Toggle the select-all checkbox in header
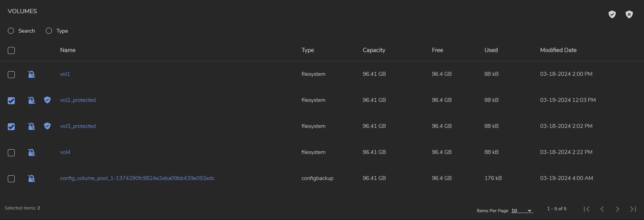 (x=11, y=51)
